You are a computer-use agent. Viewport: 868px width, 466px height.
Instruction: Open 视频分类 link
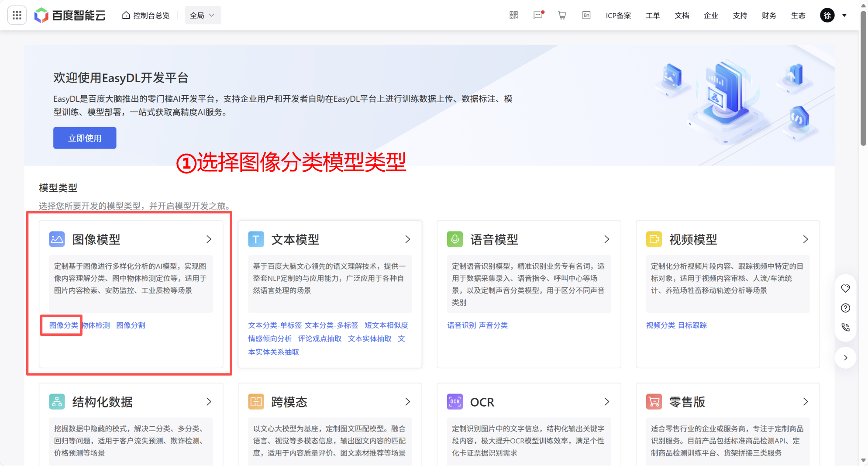click(661, 325)
